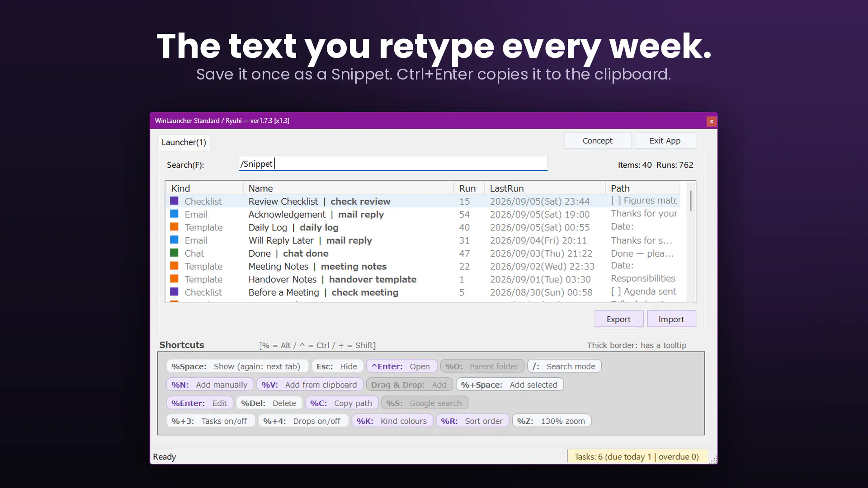Sort the list by the Name column header
The image size is (868, 488).
(348, 188)
